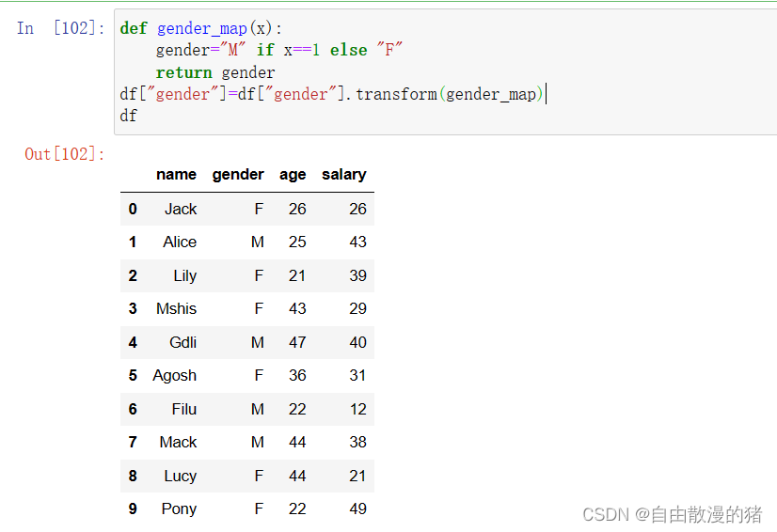Select the 'Mack' name cell

pyautogui.click(x=178, y=442)
